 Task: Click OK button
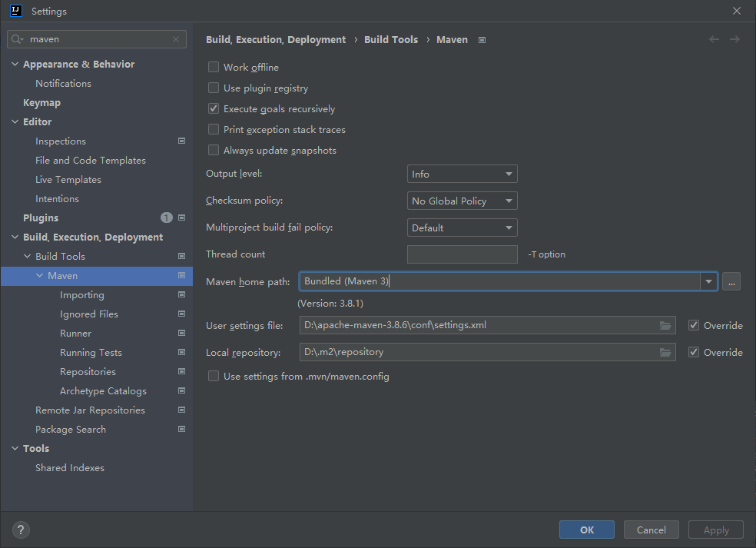coord(587,530)
